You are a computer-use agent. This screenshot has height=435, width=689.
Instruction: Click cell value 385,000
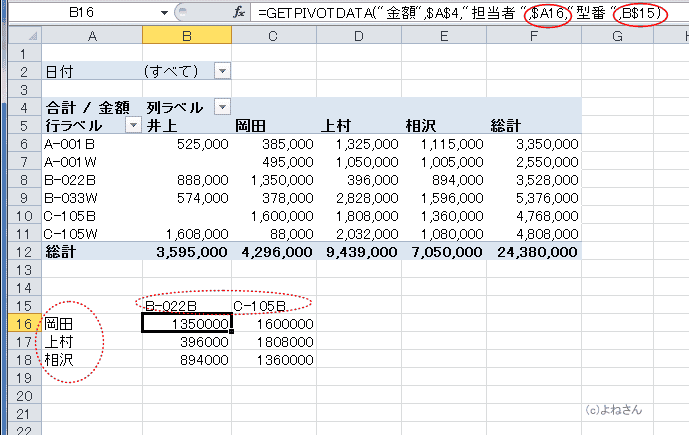[288, 144]
